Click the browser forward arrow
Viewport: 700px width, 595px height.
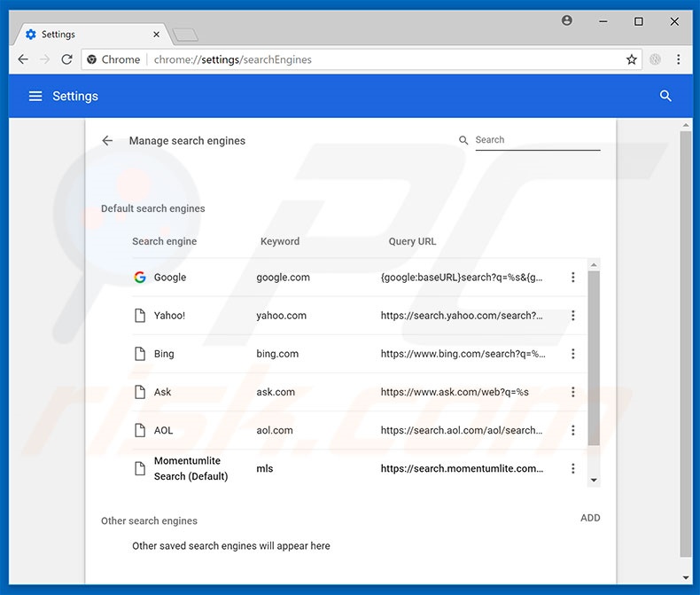(44, 59)
